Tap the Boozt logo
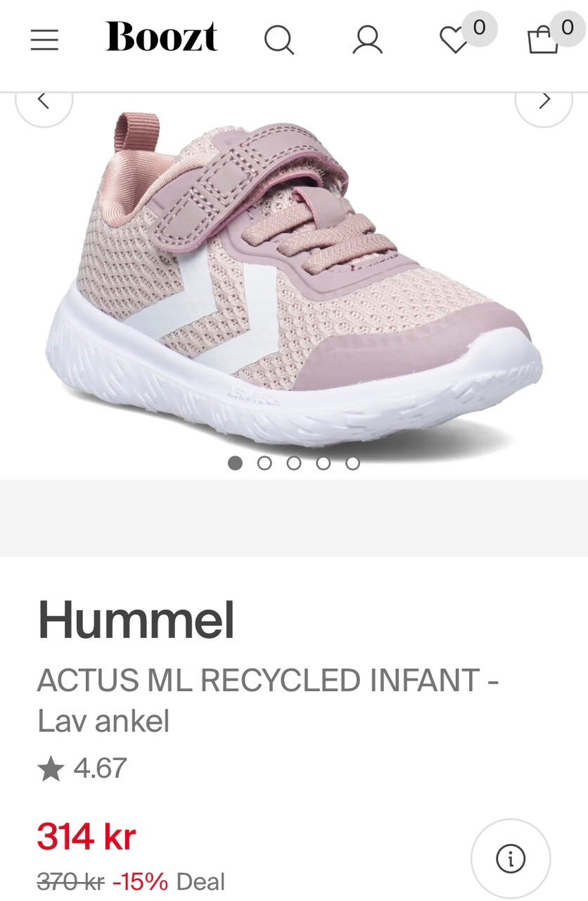The image size is (588, 901). [x=162, y=37]
